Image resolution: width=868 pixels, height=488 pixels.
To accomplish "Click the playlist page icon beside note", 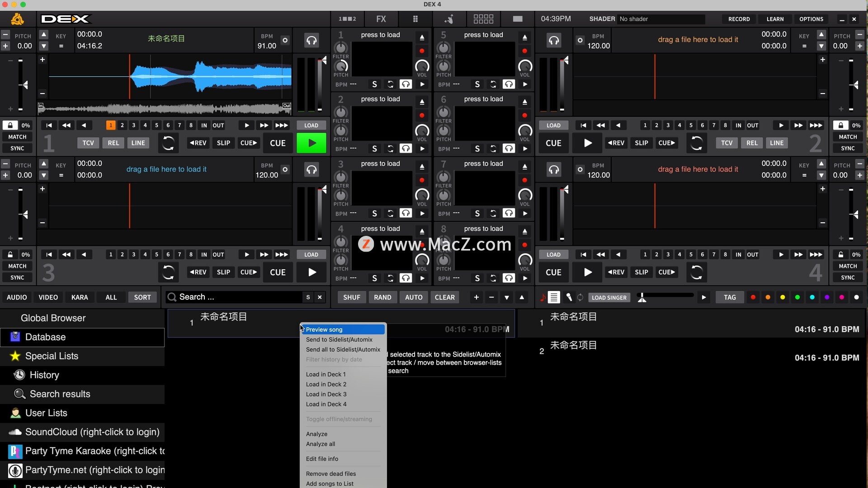I will [x=554, y=297].
